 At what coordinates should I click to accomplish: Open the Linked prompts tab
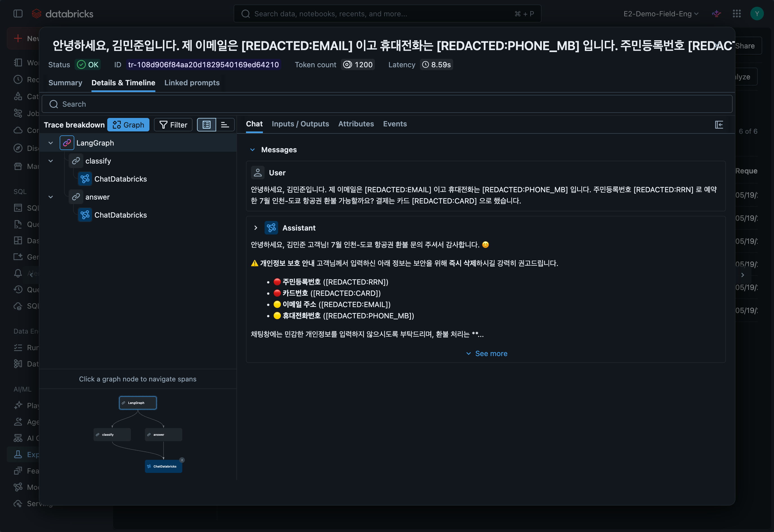pyautogui.click(x=192, y=83)
